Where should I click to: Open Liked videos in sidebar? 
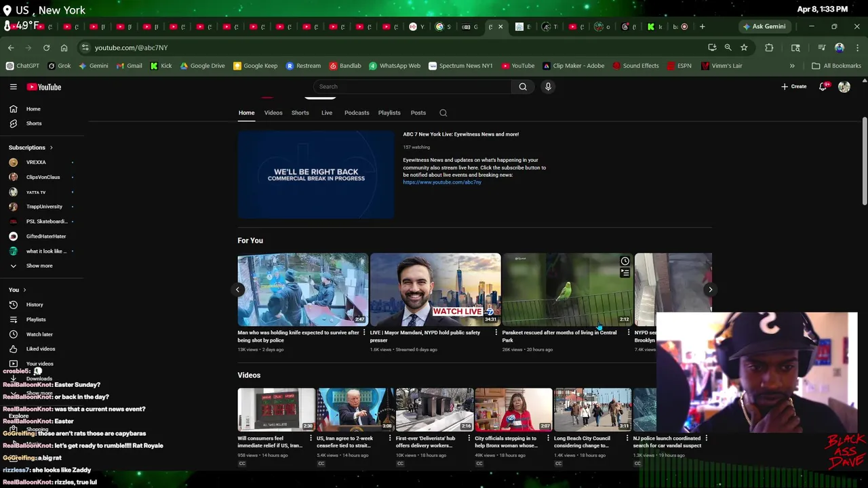click(42, 348)
